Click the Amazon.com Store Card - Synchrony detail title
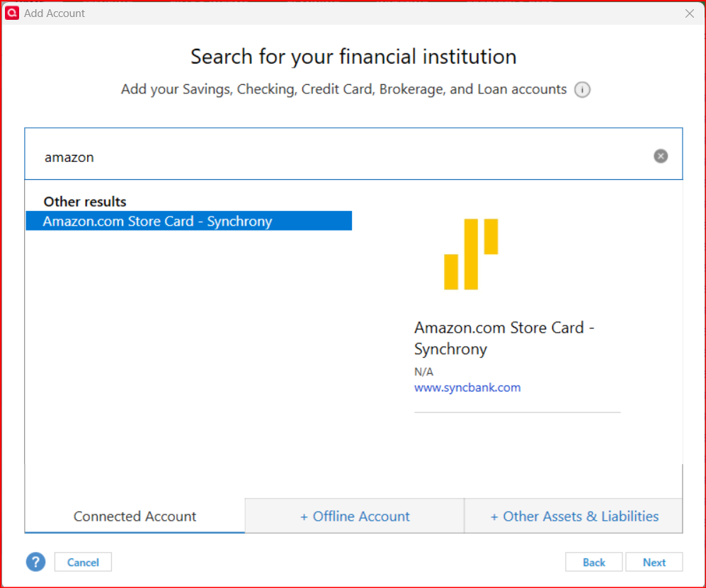 pyautogui.click(x=504, y=338)
